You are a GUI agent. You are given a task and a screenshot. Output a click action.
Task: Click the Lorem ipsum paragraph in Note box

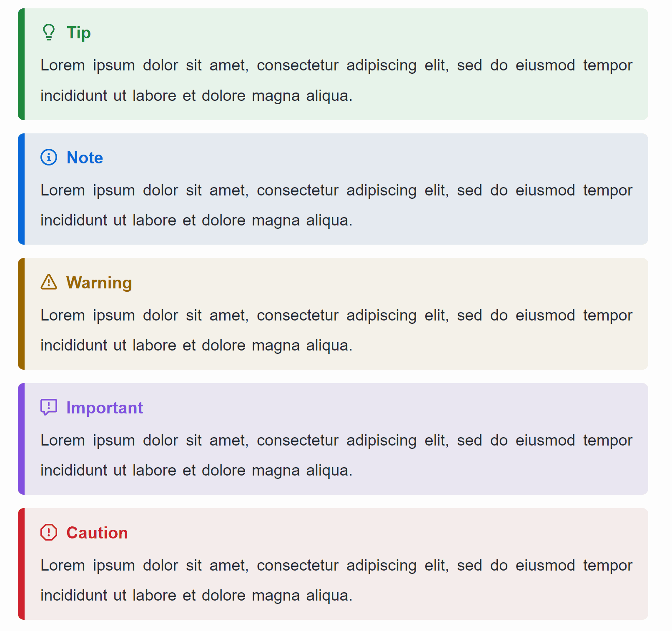click(x=336, y=205)
